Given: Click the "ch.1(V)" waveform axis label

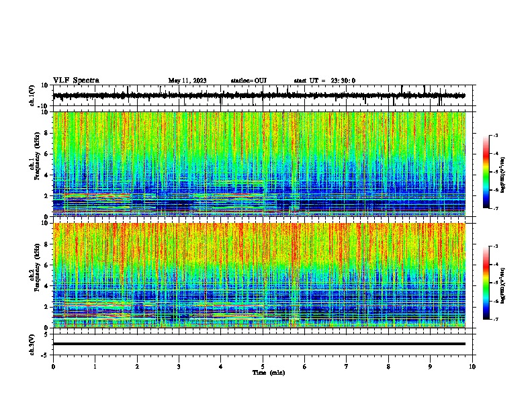Looking at the screenshot, I should [32, 95].
